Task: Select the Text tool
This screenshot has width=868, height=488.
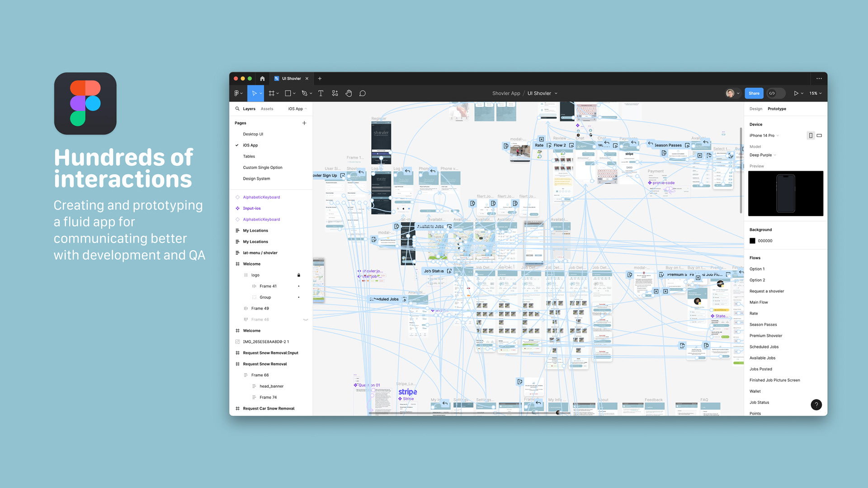Action: coord(321,94)
